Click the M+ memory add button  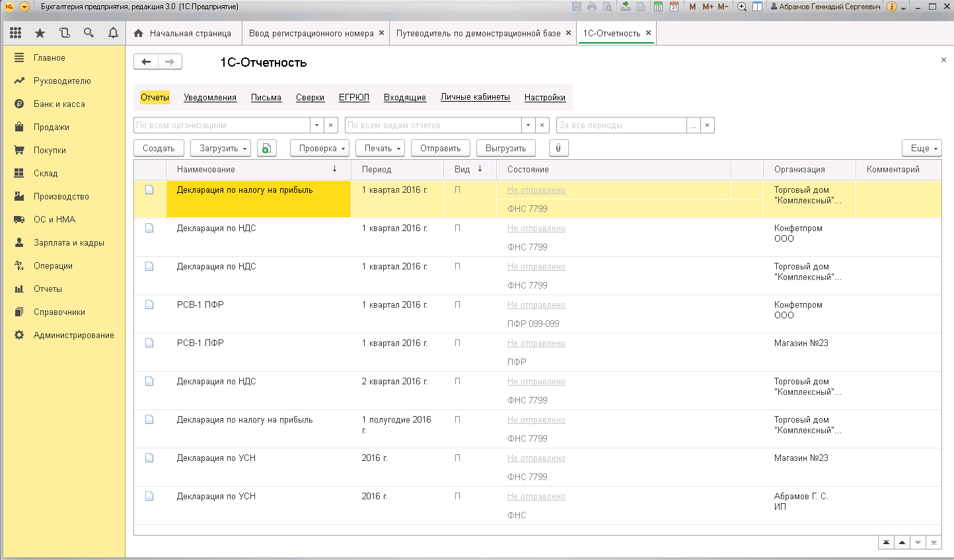tap(708, 7)
